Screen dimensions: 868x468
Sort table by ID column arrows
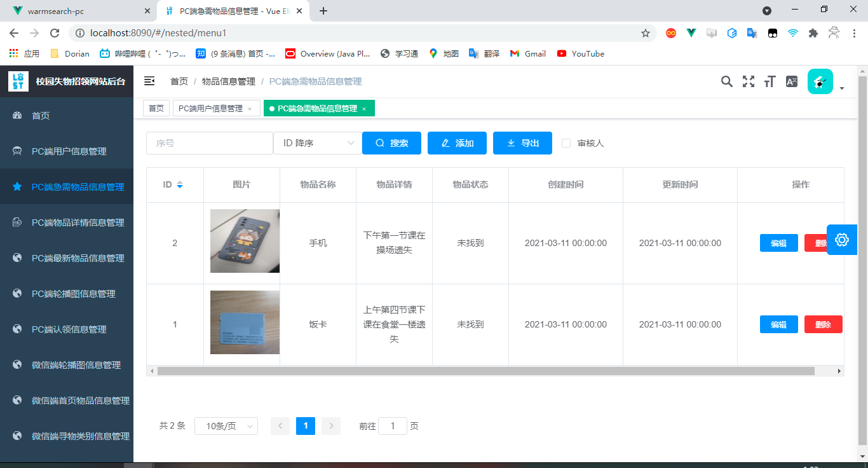[180, 185]
